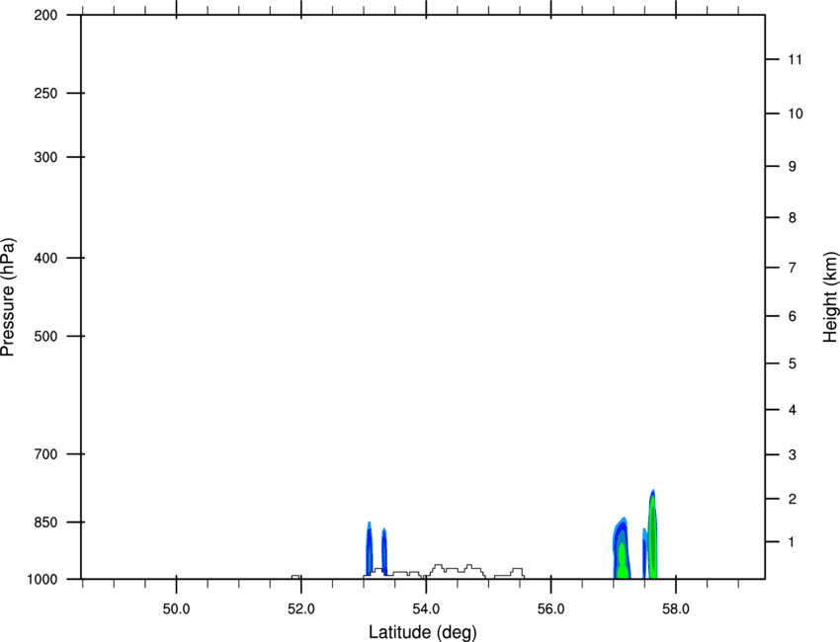Image resolution: width=840 pixels, height=642 pixels.
Task: Click the 50.0 latitude tick label
Action: click(176, 609)
